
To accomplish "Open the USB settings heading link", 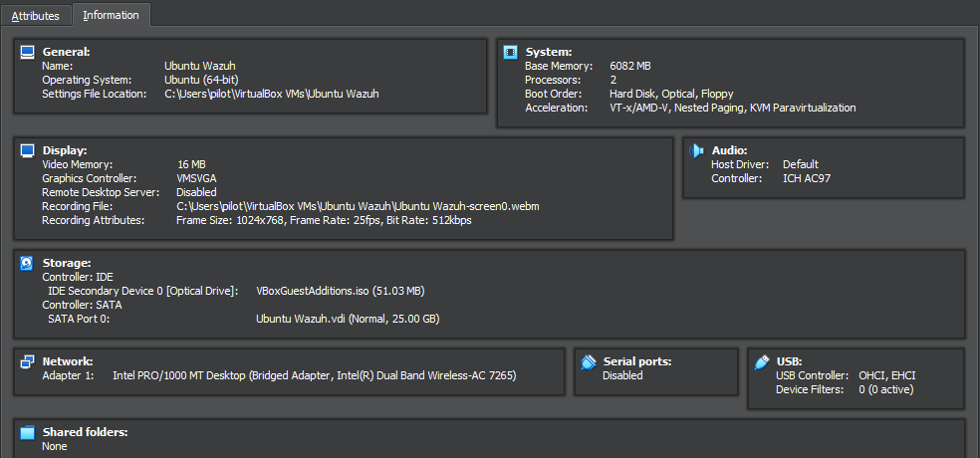I will coord(789,361).
